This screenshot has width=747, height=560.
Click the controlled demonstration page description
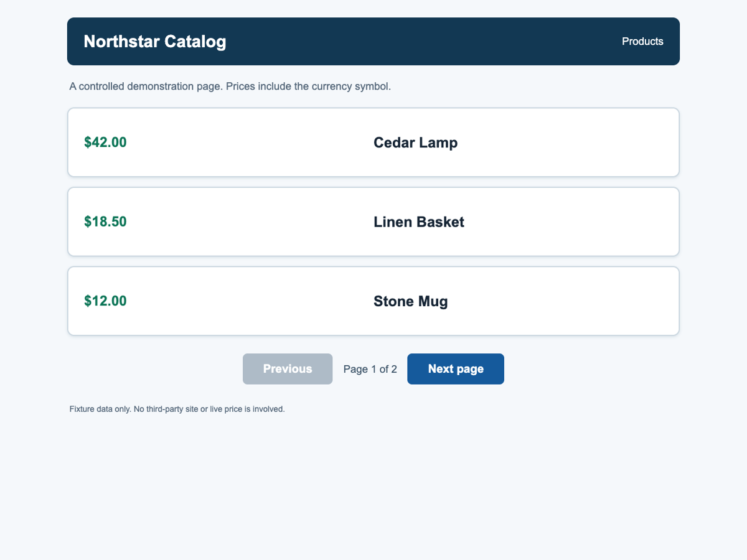(230, 86)
